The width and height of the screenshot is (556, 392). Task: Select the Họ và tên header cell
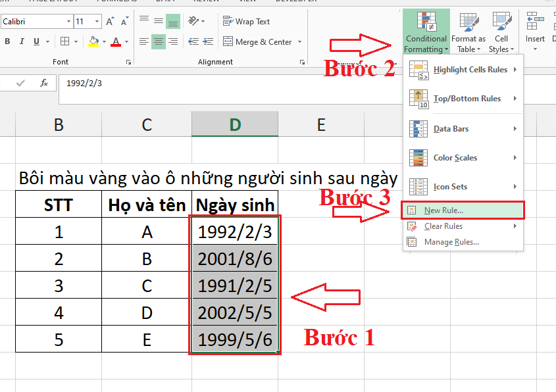pos(147,205)
